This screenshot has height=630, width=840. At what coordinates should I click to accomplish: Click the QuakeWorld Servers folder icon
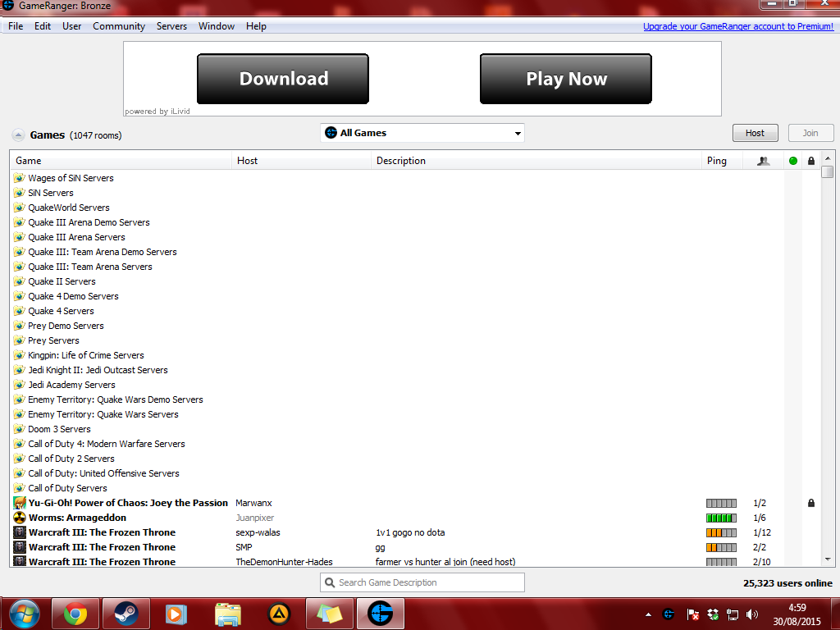pos(20,208)
